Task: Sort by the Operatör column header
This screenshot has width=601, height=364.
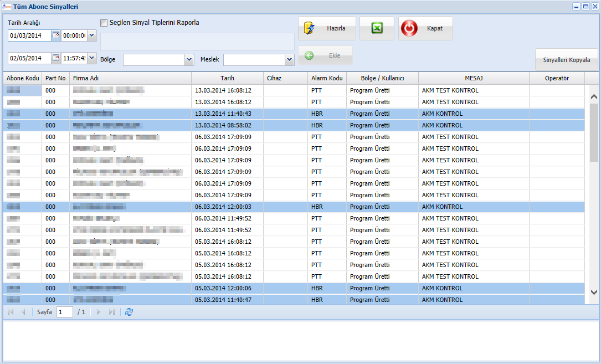Action: pyautogui.click(x=557, y=78)
